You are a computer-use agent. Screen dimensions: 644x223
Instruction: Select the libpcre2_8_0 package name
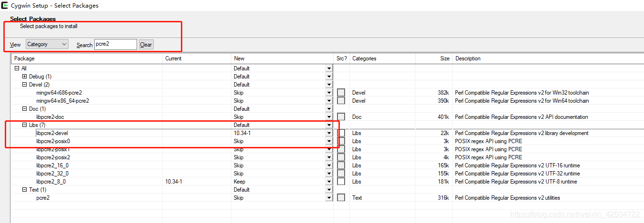point(51,182)
